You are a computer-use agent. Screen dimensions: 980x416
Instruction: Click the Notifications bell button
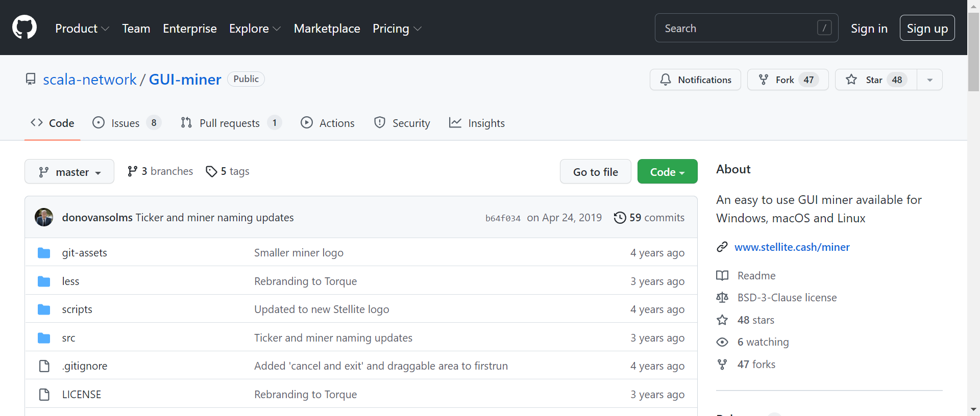pos(695,80)
